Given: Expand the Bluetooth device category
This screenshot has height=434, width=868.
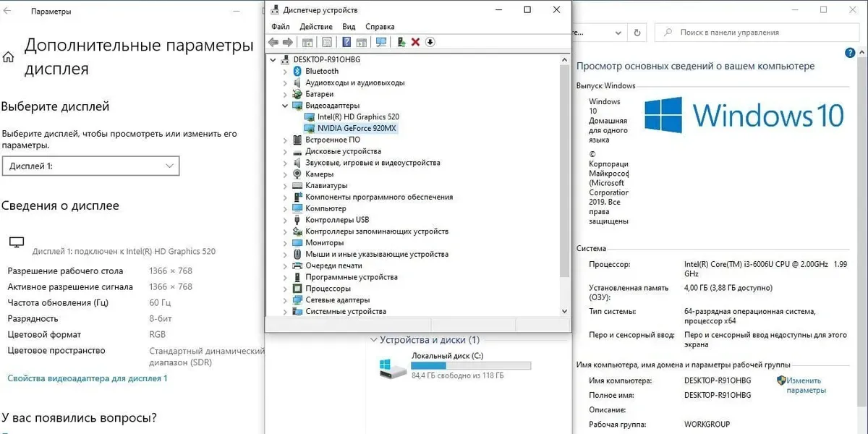Looking at the screenshot, I should pos(285,71).
